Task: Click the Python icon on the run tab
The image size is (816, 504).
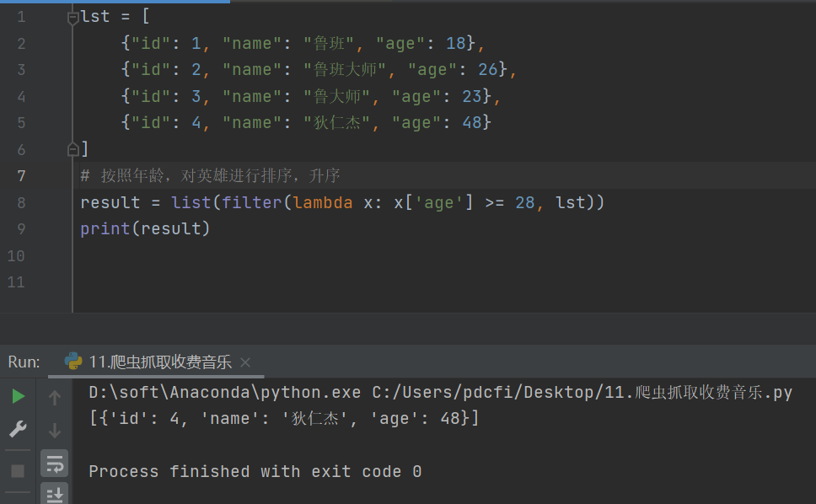Action: [73, 361]
